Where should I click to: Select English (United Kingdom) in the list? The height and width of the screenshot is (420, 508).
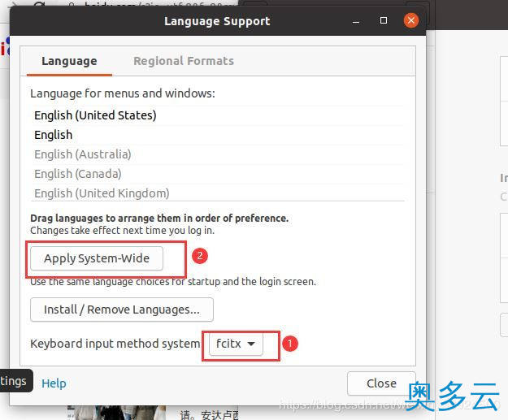(218, 193)
